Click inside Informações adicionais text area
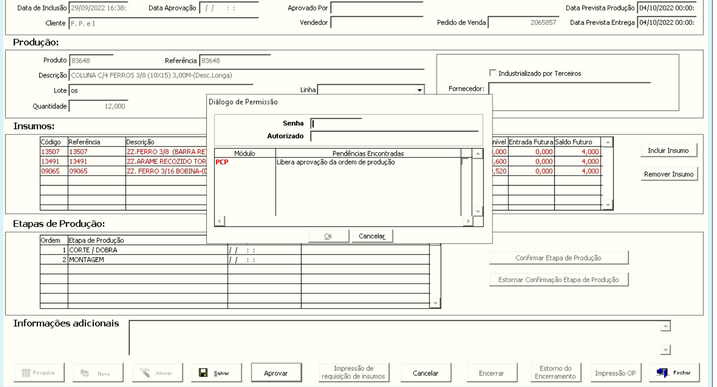The width and height of the screenshot is (717, 387). [394, 338]
